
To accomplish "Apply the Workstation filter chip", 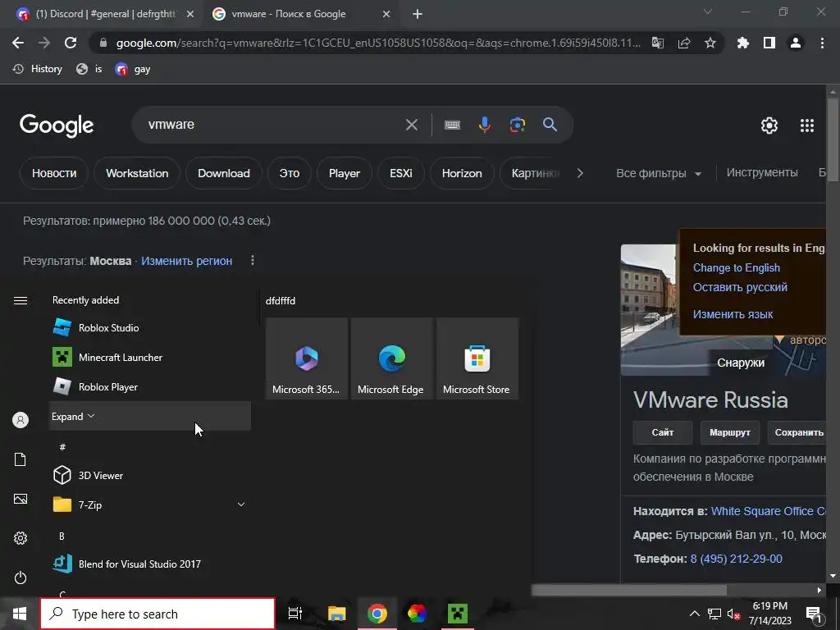I will click(137, 173).
